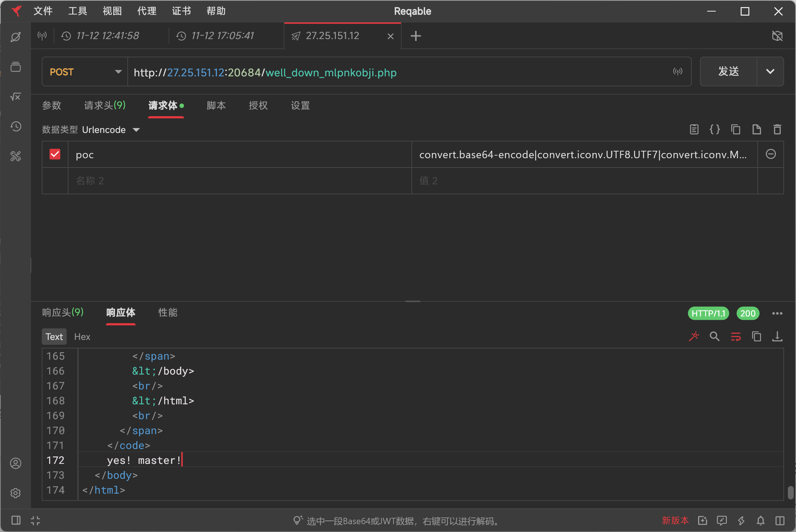Delete all request body parameters (trash icon)
796x532 pixels.
[777, 130]
